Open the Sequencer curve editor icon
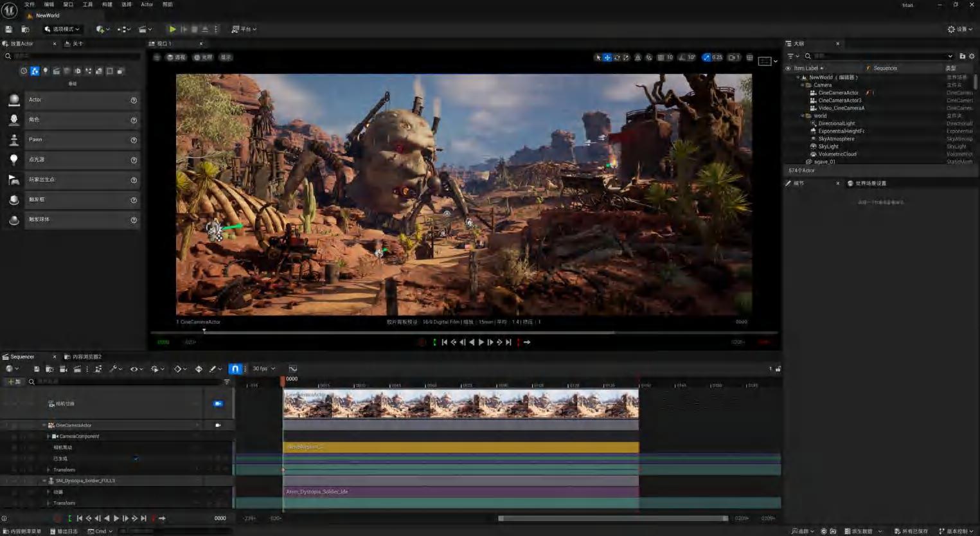Image resolution: width=980 pixels, height=536 pixels. [293, 369]
